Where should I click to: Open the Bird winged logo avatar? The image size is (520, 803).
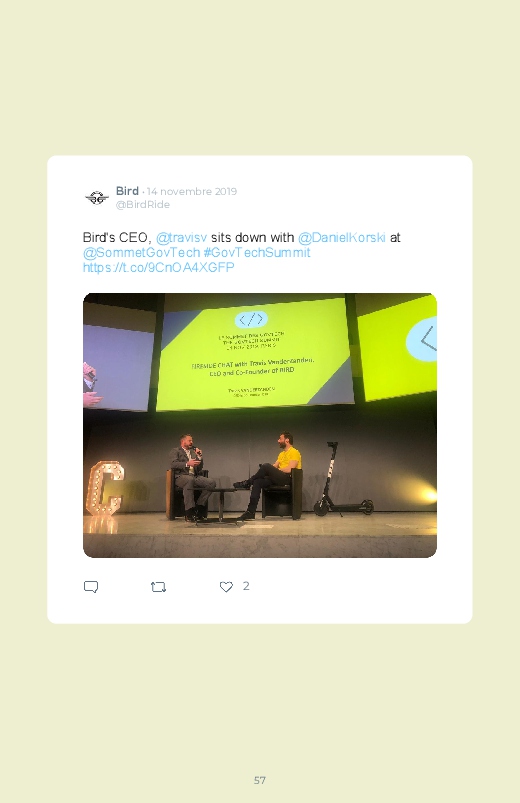click(97, 198)
